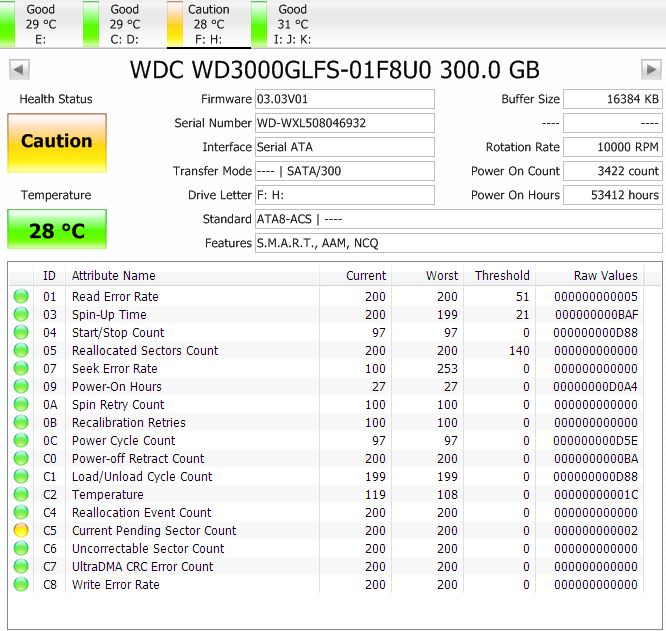
Task: Click worst value 253 for Seek Error Rate
Action: point(447,369)
